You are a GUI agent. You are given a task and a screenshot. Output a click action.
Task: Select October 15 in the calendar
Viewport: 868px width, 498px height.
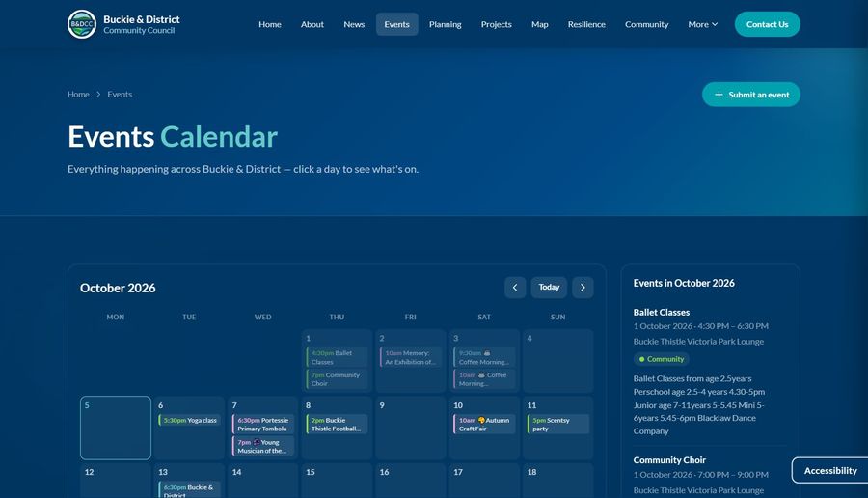(x=337, y=481)
